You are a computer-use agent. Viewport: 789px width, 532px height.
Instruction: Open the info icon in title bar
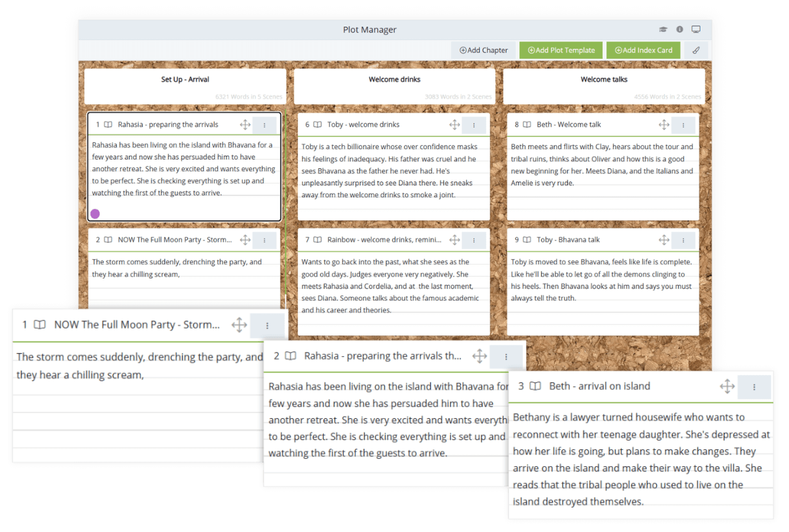coord(679,29)
